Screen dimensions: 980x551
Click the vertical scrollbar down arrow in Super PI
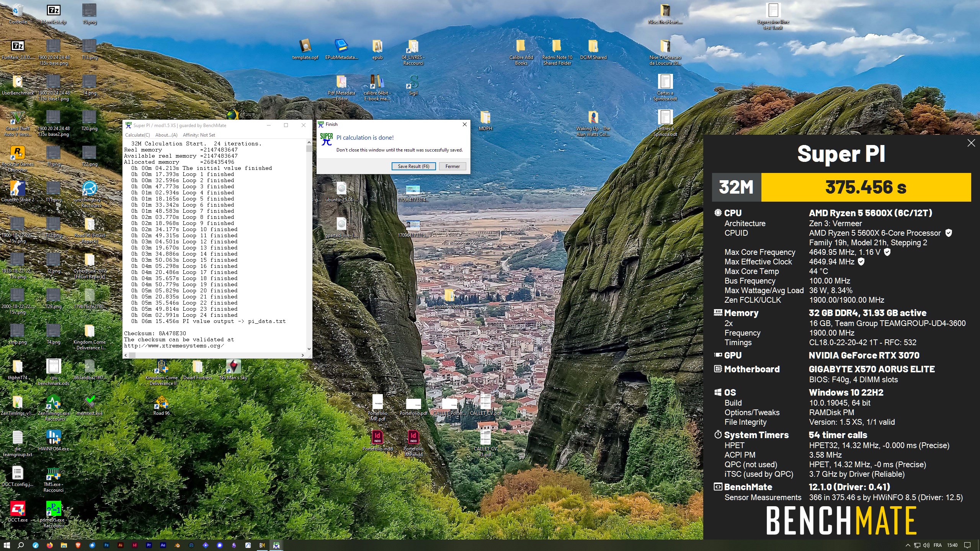pyautogui.click(x=309, y=349)
